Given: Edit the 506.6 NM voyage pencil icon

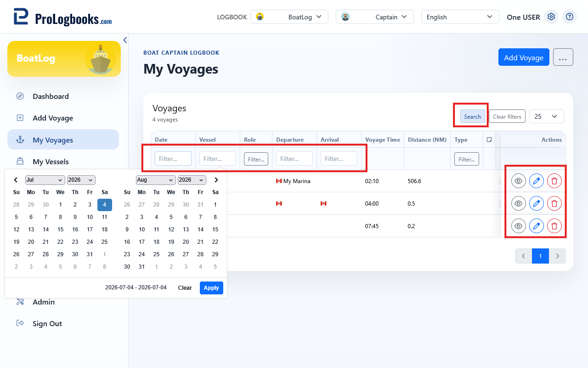Looking at the screenshot, I should 537,181.
